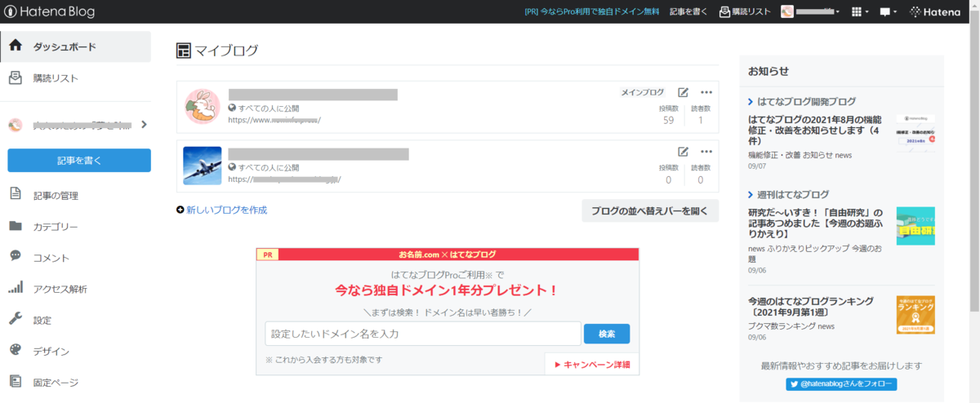Open the ダッシュボード home icon
This screenshot has height=403, width=980.
coord(16,46)
